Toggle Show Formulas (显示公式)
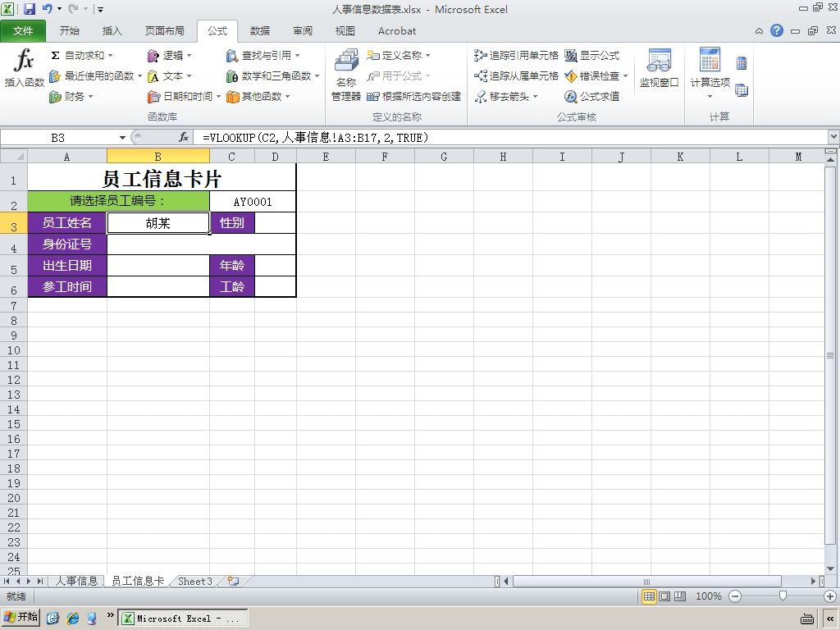The image size is (840, 630). pos(592,56)
